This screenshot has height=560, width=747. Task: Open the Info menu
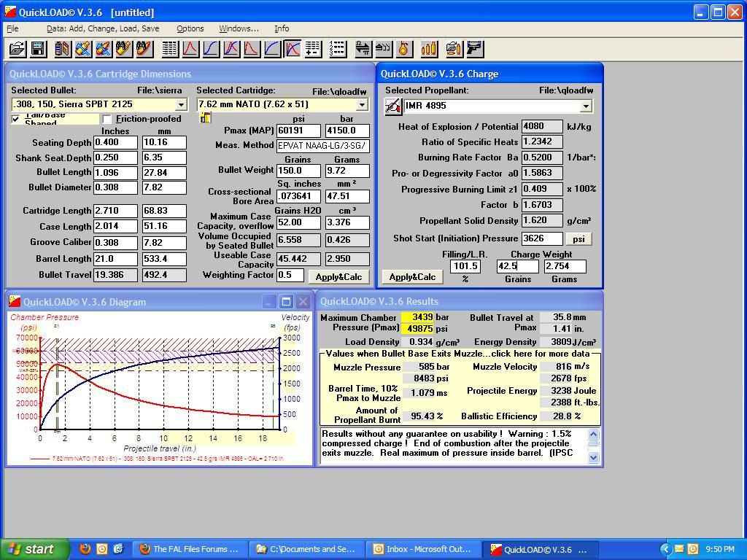(282, 28)
